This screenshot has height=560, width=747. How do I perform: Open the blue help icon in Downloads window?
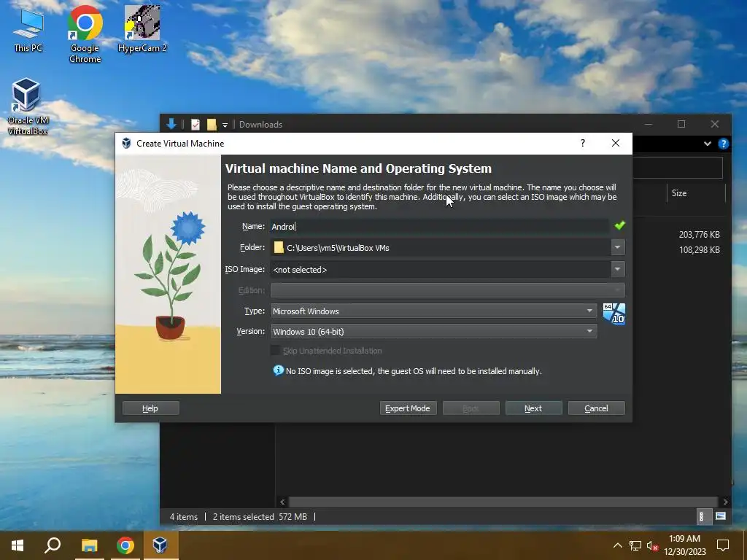tap(723, 144)
